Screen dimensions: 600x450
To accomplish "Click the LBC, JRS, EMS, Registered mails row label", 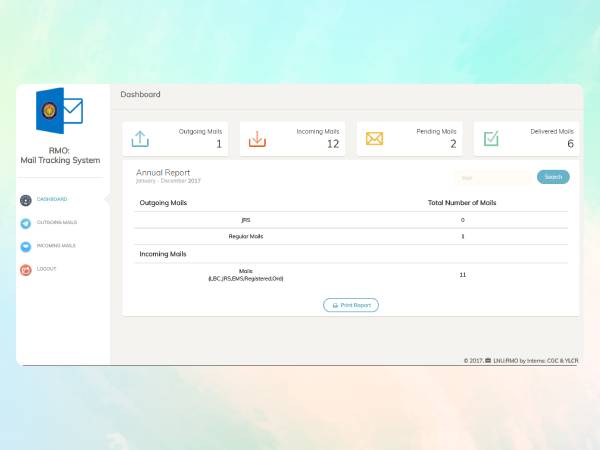I will pyautogui.click(x=246, y=275).
